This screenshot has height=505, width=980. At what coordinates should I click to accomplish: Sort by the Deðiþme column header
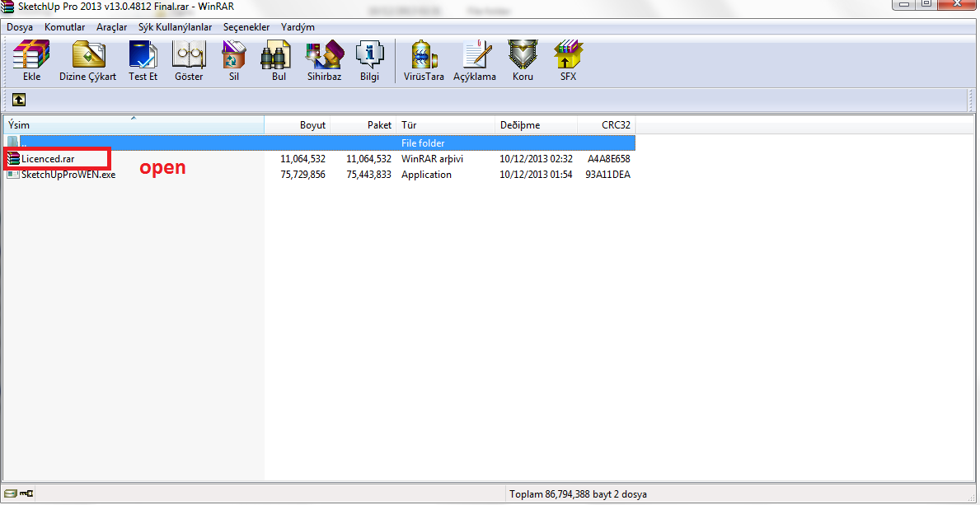tap(537, 125)
